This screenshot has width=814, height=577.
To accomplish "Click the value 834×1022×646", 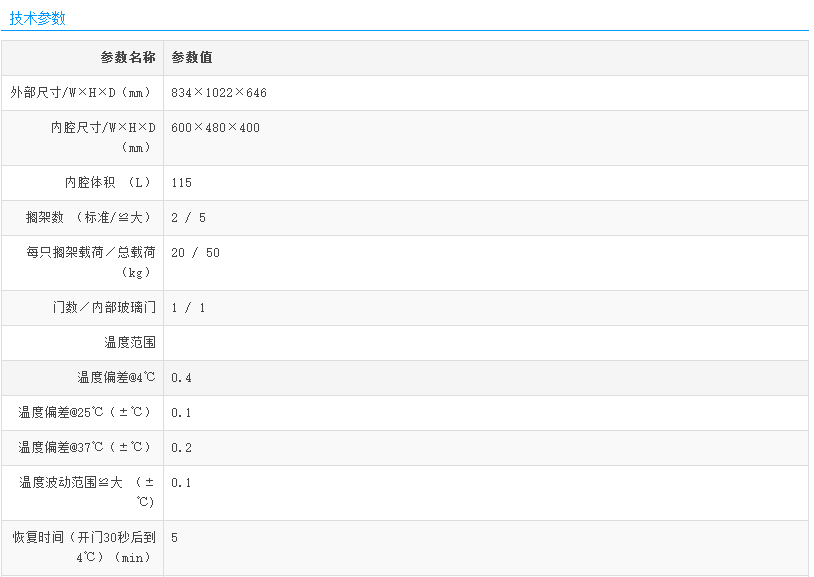I will (219, 93).
